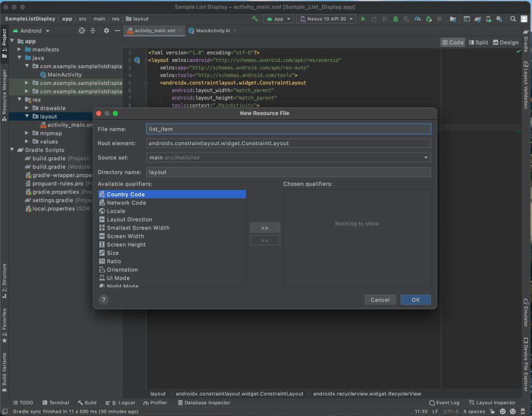Open project panel settings gear icon
532x416 pixels.
coord(107,31)
